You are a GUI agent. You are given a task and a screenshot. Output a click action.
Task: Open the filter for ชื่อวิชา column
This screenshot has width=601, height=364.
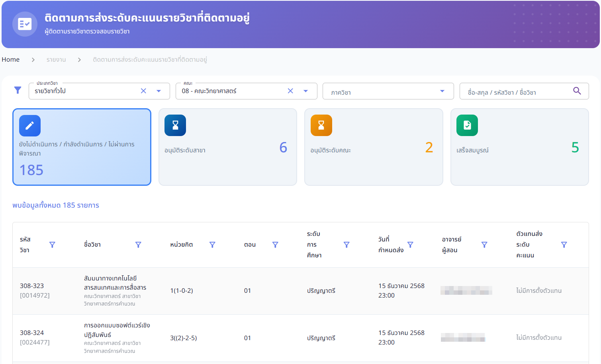(x=138, y=245)
